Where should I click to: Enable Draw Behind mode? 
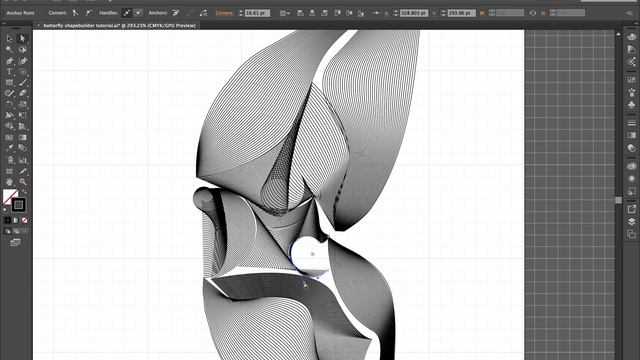[16, 231]
